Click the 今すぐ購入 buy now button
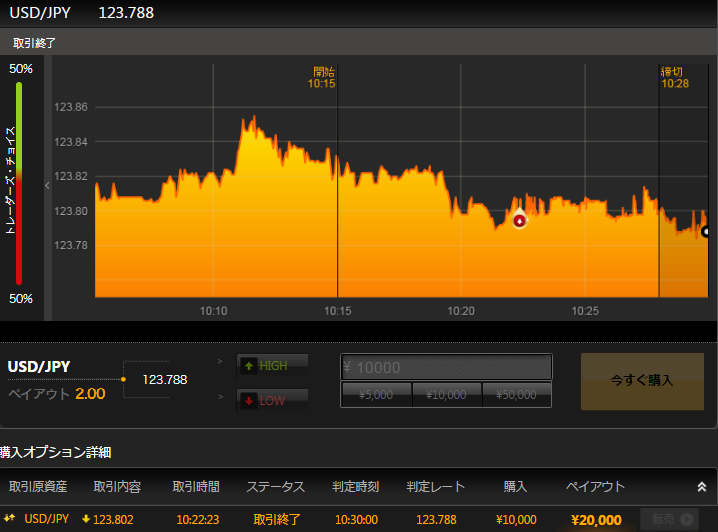Image resolution: width=718 pixels, height=532 pixels. [642, 381]
